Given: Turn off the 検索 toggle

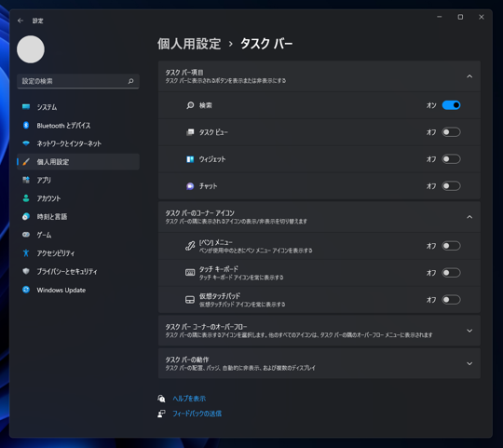Looking at the screenshot, I should point(451,105).
